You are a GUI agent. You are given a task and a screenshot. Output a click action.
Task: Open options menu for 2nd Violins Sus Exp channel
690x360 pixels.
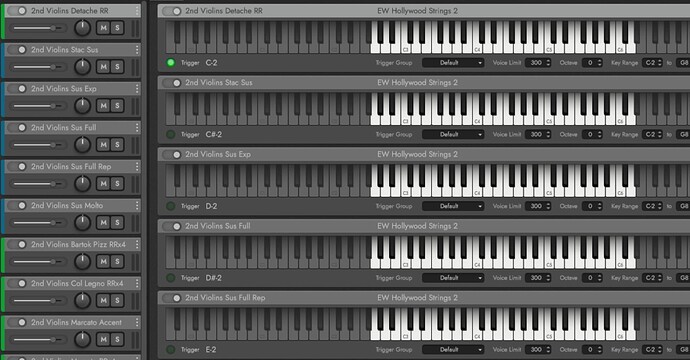click(137, 88)
